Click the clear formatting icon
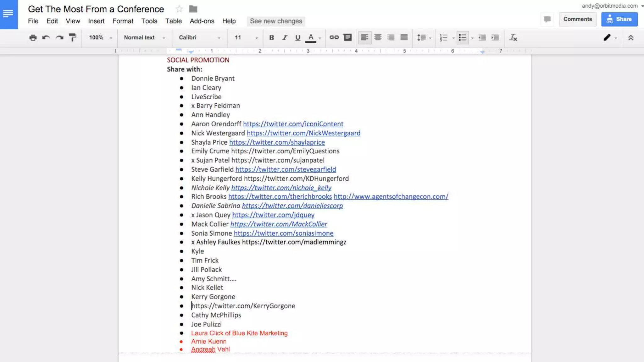 pos(513,38)
